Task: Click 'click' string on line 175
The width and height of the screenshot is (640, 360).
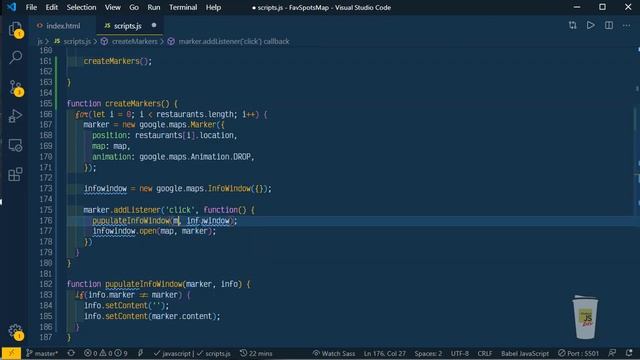Action: tap(180, 210)
